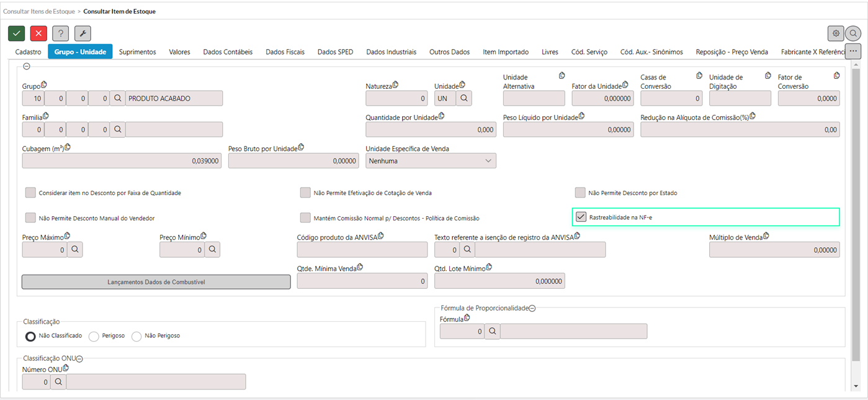868x400 pixels.
Task: Select the Perigoso radio option
Action: pyautogui.click(x=94, y=336)
